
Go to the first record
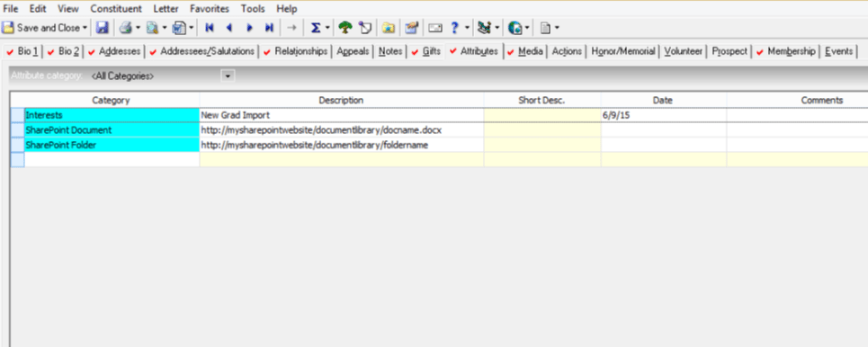[210, 28]
